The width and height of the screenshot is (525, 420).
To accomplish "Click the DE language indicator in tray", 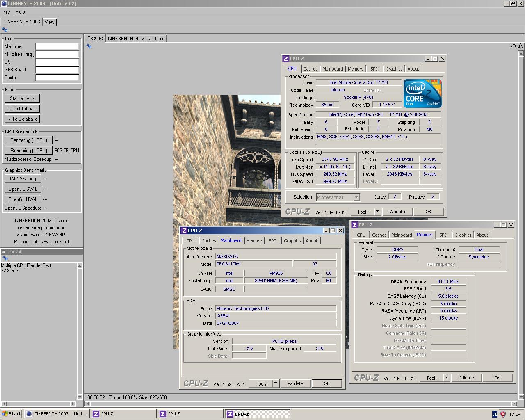I will coord(495,414).
